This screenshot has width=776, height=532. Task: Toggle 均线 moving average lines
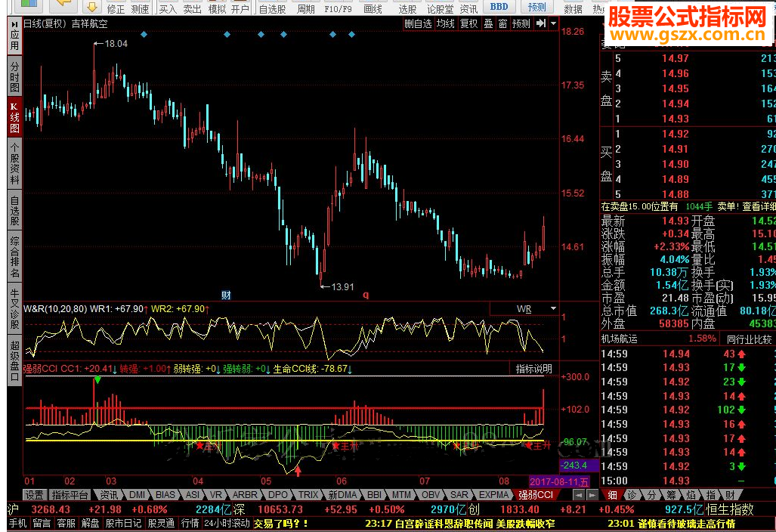coord(445,23)
